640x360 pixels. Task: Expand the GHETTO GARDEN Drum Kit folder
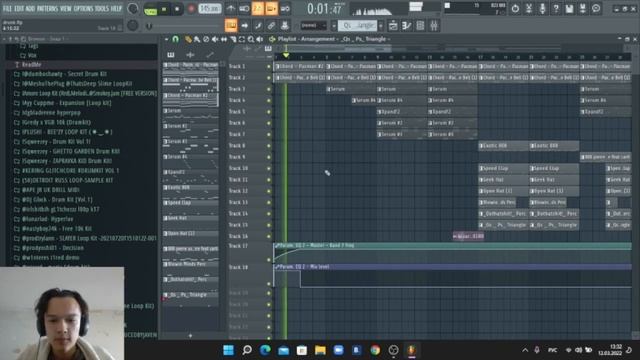[x=70, y=151]
